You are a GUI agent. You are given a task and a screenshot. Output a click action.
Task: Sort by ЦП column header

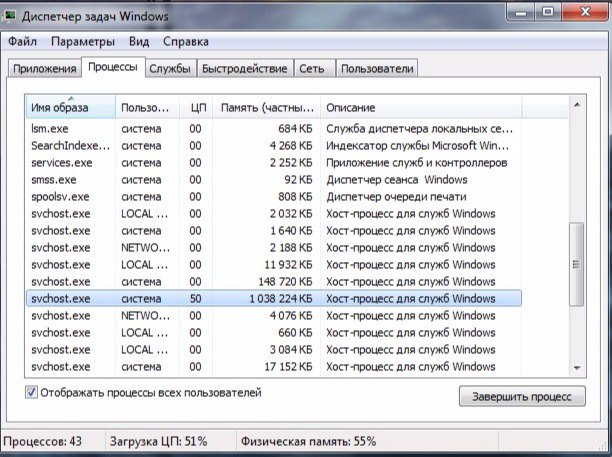(x=196, y=107)
